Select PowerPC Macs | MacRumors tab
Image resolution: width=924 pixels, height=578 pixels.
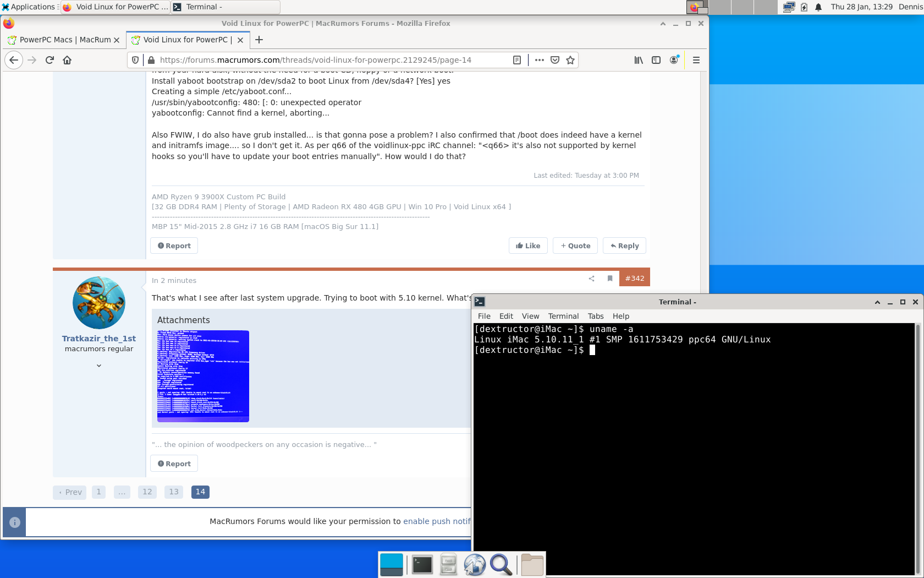click(64, 40)
